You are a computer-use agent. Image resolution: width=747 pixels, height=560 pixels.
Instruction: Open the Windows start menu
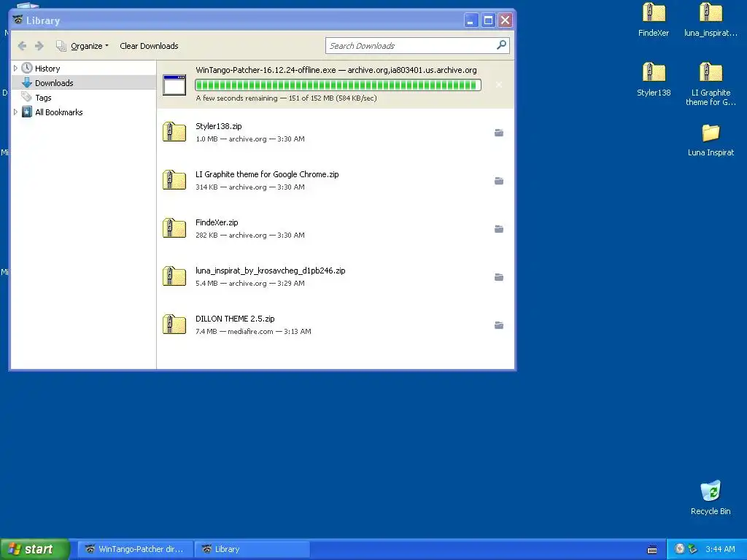tap(35, 549)
